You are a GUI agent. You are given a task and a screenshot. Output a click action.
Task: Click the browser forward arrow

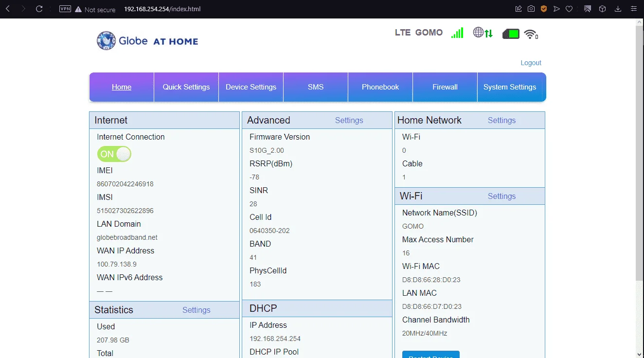[23, 9]
